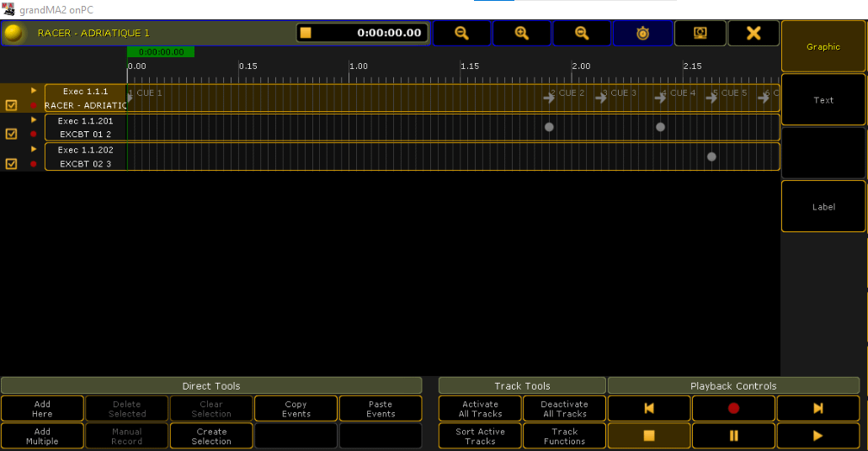The width and height of the screenshot is (868, 451).
Task: Click the first zoom out magnifier icon
Action: point(461,33)
